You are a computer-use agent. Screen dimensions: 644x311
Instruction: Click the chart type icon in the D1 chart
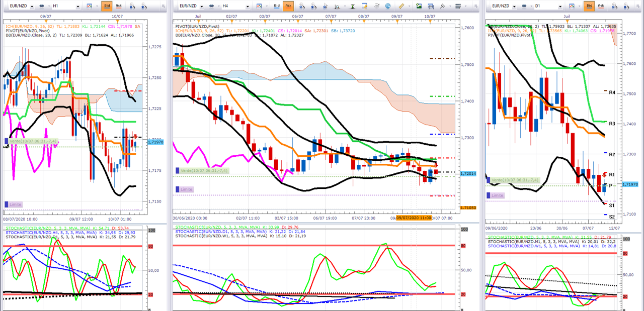click(x=572, y=6)
